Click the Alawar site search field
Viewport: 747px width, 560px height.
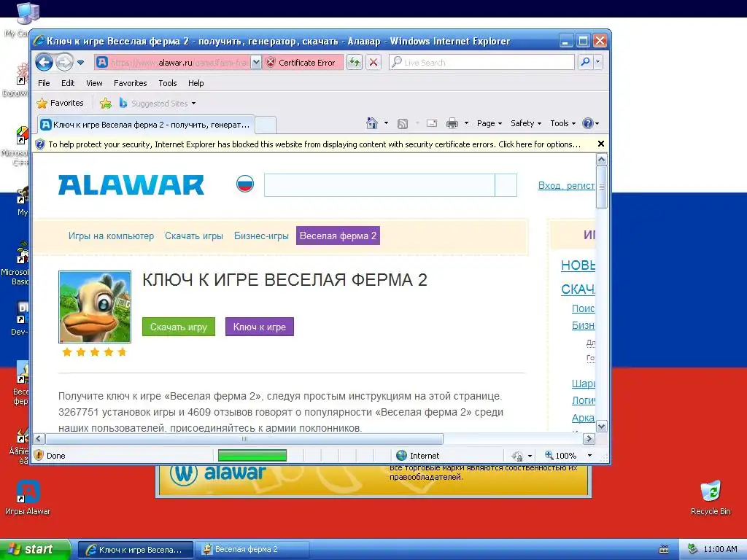pyautogui.click(x=379, y=185)
